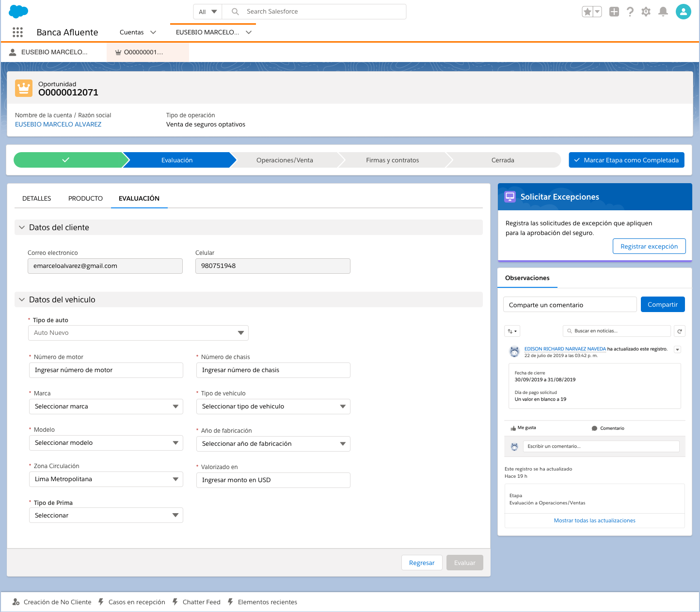The image size is (700, 612).
Task: Open the Help question mark icon
Action: [630, 12]
